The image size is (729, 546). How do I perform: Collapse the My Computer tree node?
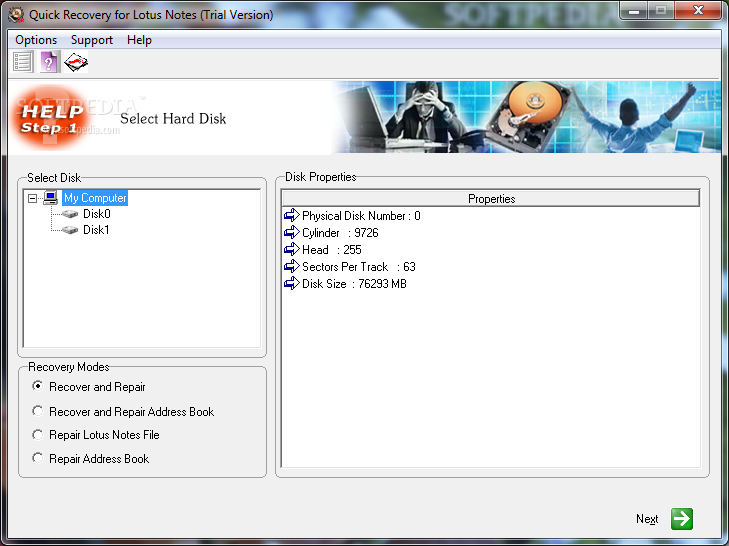click(x=32, y=199)
